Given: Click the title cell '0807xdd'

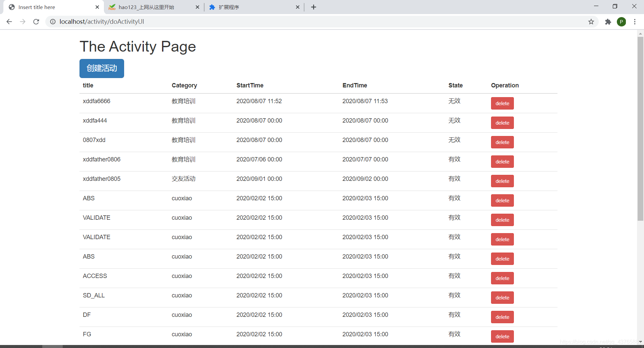Looking at the screenshot, I should pyautogui.click(x=94, y=140).
